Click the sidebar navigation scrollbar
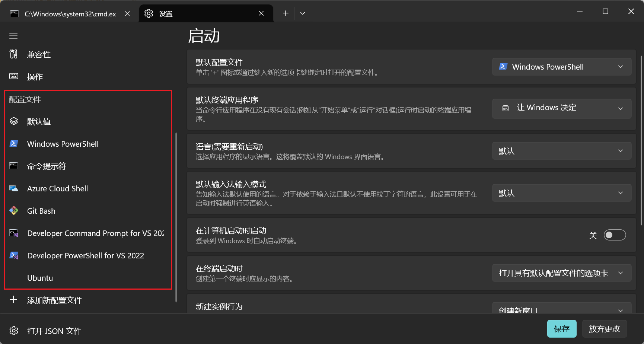Screen dimensions: 644x344 tap(176, 217)
